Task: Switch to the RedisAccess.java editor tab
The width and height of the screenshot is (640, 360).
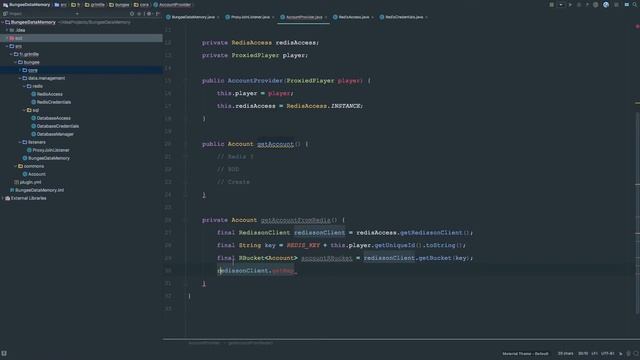Action: 351,17
